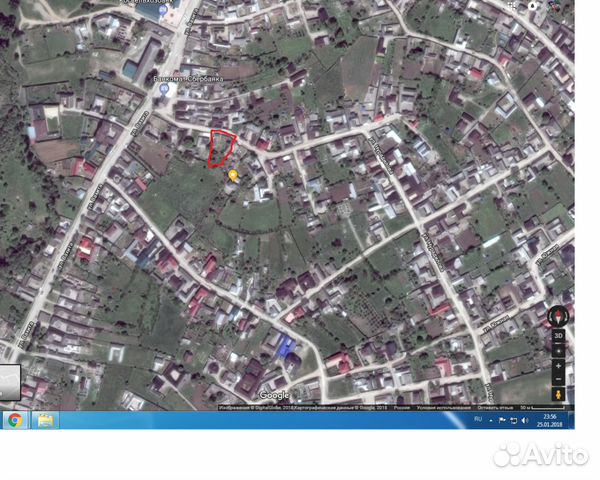Click the compass rotation control
Screen dimensions: 600x480
click(x=558, y=318)
